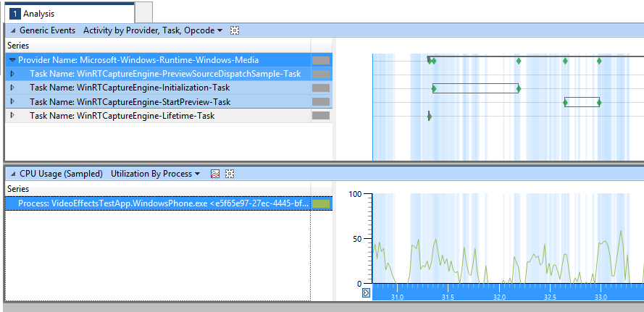Click the CPU Usage zoom-to-fit icon
The height and width of the screenshot is (312, 644).
click(230, 174)
